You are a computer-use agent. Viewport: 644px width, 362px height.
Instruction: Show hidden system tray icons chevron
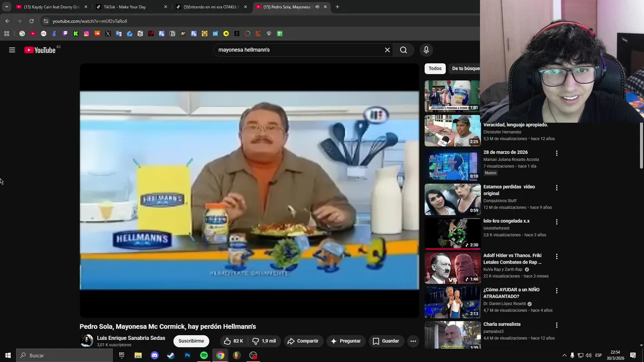pyautogui.click(x=564, y=355)
